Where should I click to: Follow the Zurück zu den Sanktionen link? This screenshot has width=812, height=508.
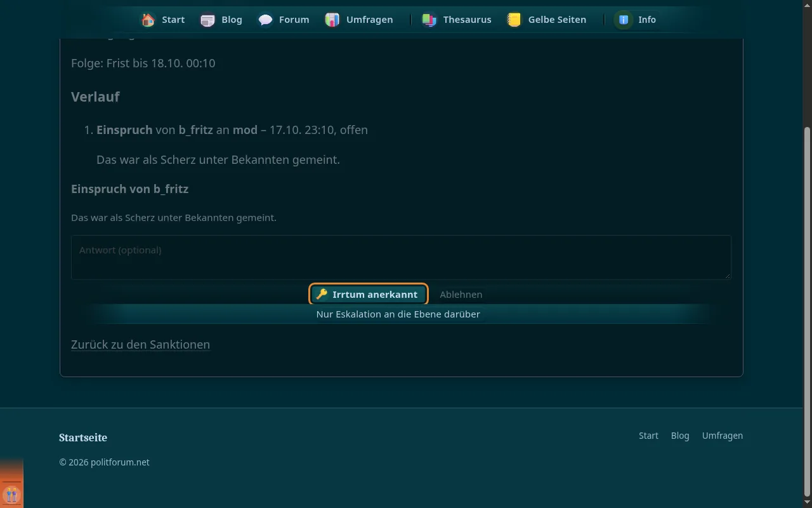(140, 344)
